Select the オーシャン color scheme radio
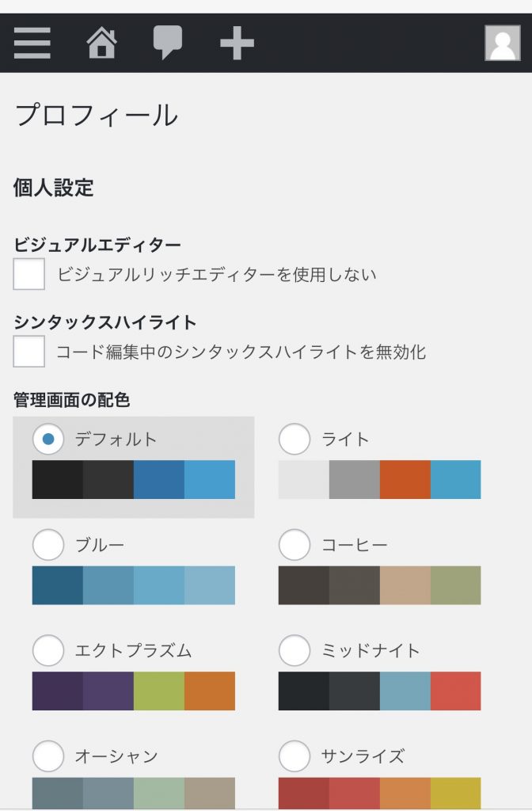This screenshot has height=811, width=532. tap(48, 756)
